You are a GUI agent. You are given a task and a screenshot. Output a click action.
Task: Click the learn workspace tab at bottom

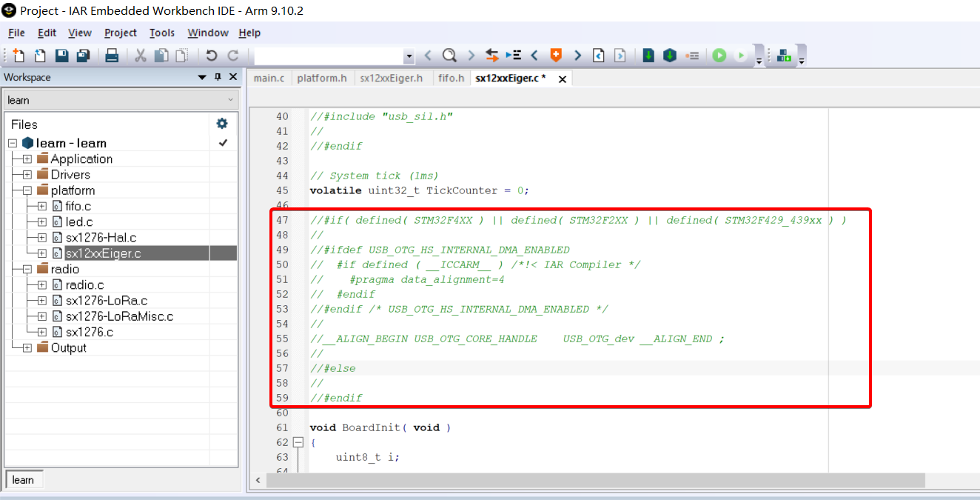[23, 479]
